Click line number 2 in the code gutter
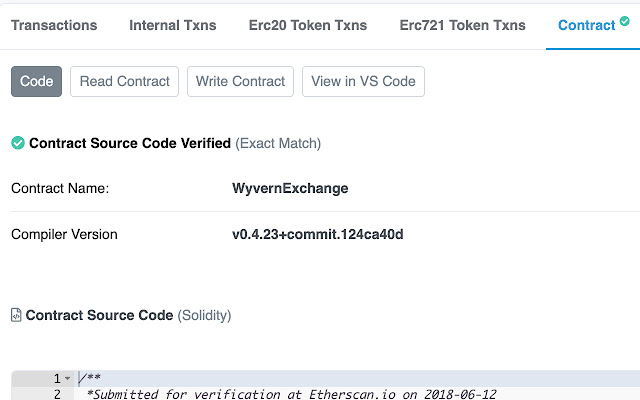 56,394
